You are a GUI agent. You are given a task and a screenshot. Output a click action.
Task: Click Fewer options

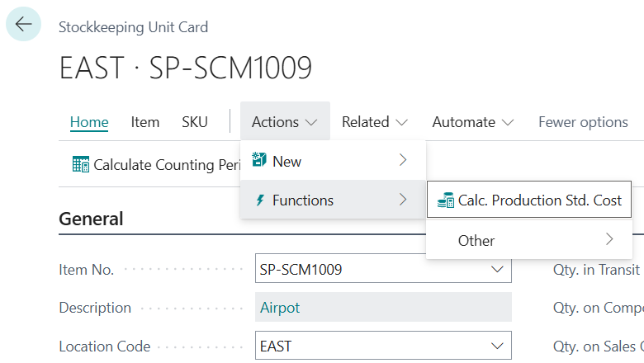click(583, 122)
